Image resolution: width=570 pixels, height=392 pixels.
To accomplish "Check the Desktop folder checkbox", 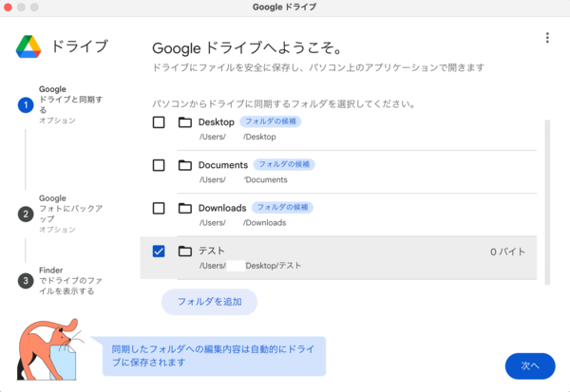I will pyautogui.click(x=159, y=122).
